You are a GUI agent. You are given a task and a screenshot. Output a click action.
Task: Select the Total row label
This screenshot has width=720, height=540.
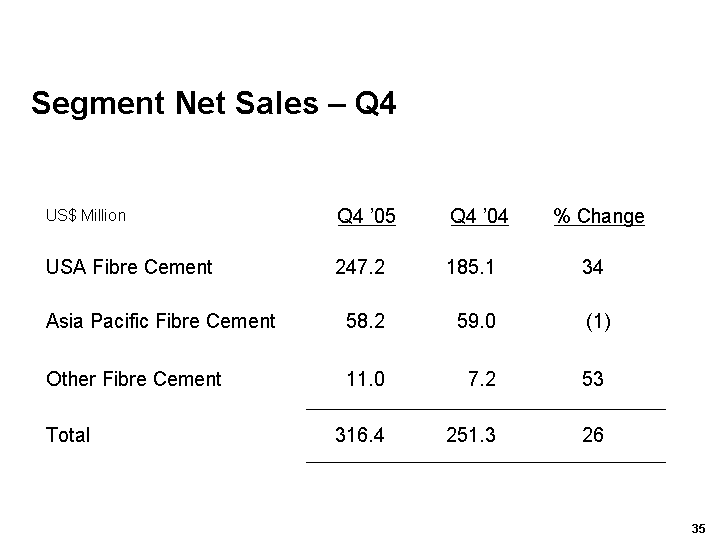click(x=68, y=435)
